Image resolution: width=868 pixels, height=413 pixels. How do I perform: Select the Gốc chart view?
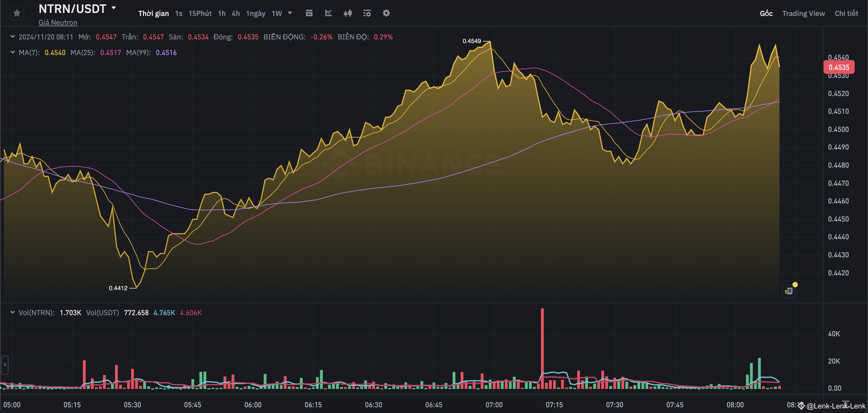coord(766,13)
